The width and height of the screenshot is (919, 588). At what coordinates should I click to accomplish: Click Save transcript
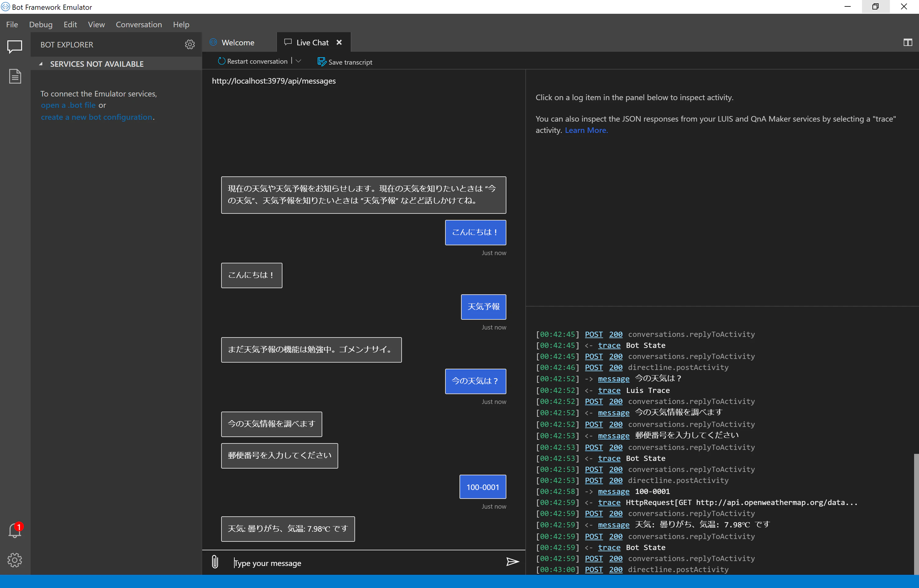tap(345, 62)
